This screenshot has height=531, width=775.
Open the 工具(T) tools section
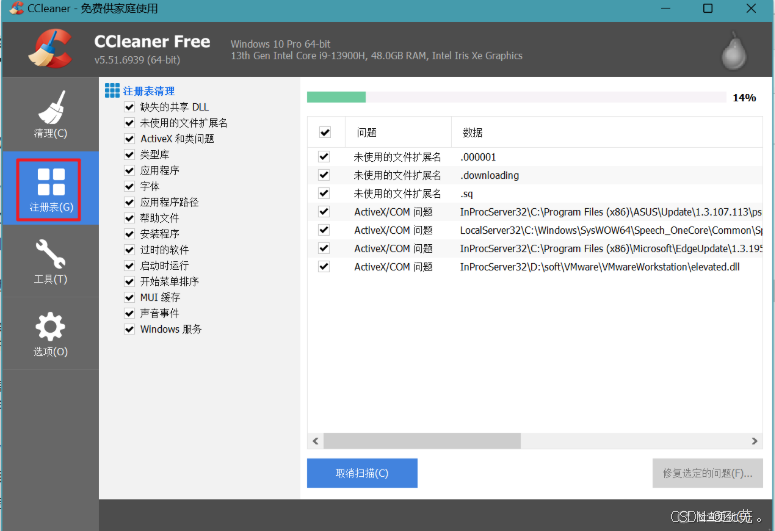pyautogui.click(x=50, y=262)
